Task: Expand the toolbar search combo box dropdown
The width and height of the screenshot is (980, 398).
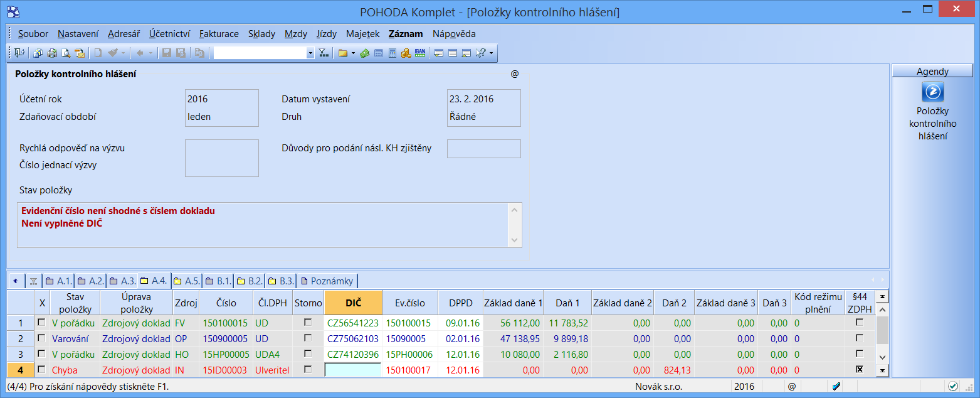Action: click(310, 53)
